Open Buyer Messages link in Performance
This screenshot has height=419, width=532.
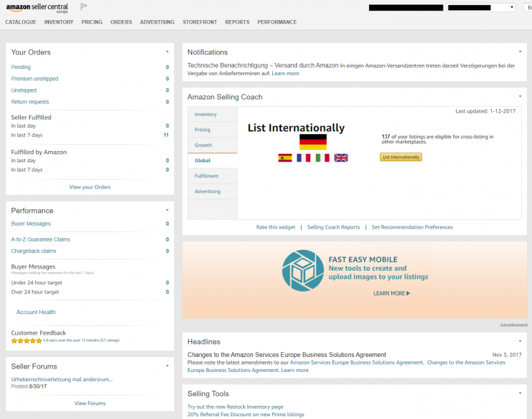(31, 224)
